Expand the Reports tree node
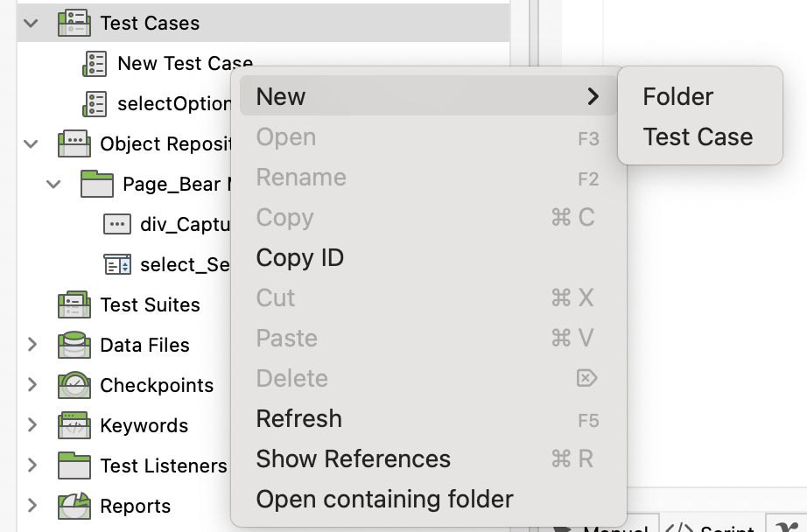The image size is (807, 532). coord(32,506)
